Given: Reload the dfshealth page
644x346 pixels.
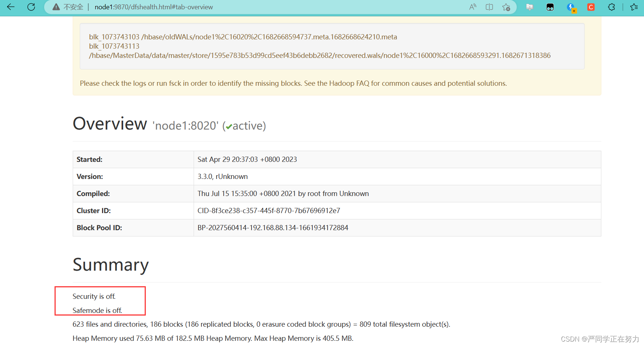Looking at the screenshot, I should tap(31, 7).
